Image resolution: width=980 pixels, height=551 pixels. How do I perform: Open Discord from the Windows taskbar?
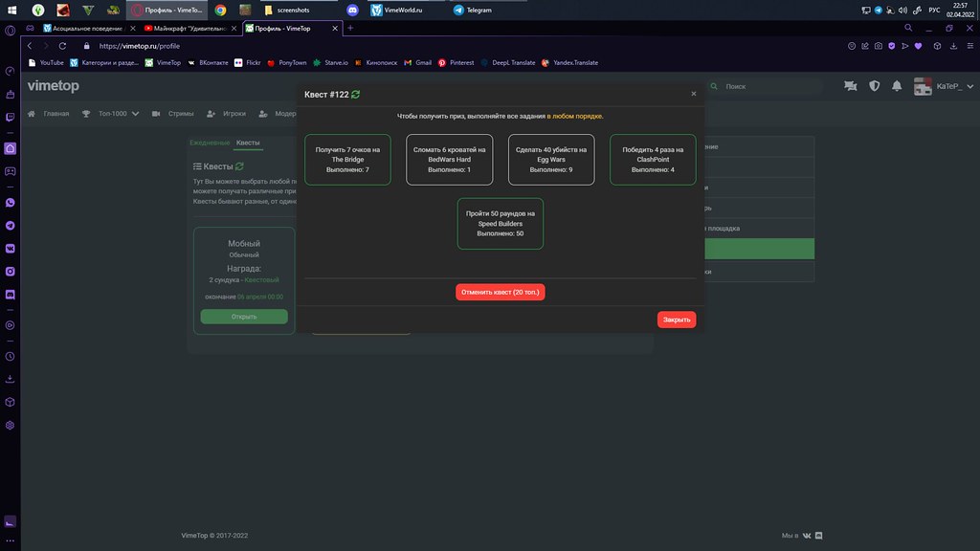coord(352,10)
